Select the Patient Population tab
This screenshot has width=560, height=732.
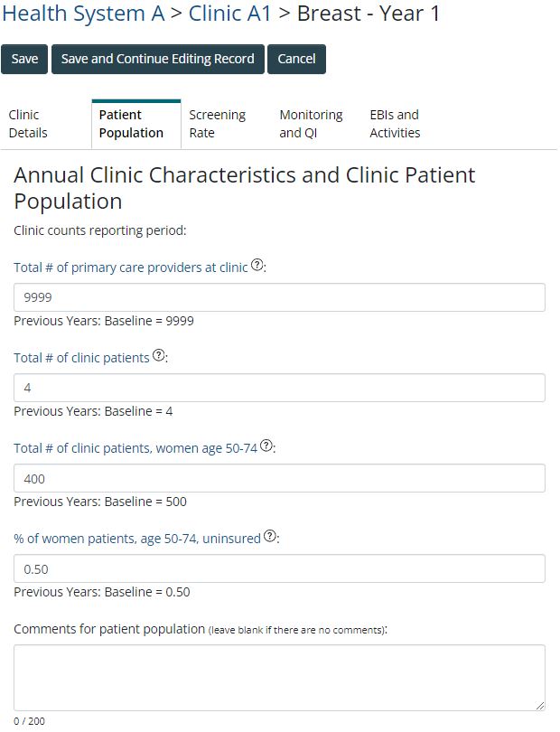(131, 124)
